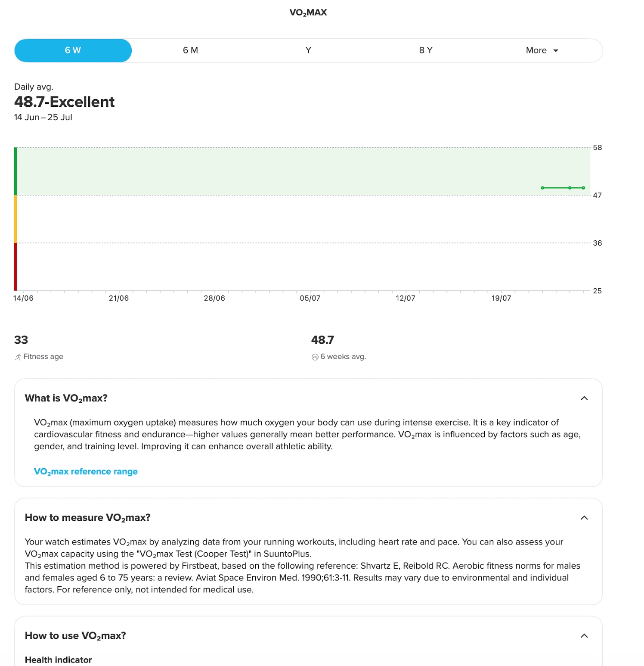
Task: Click the red zone color bar
Action: (15, 267)
